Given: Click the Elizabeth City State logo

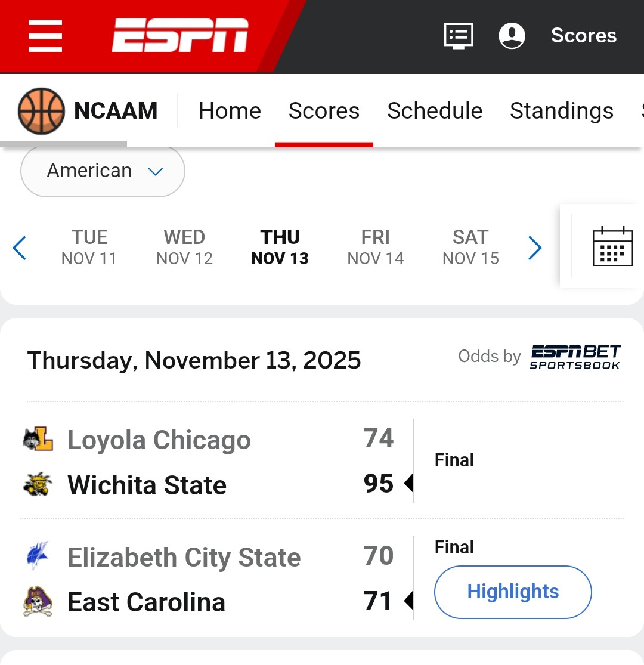Looking at the screenshot, I should (x=38, y=556).
